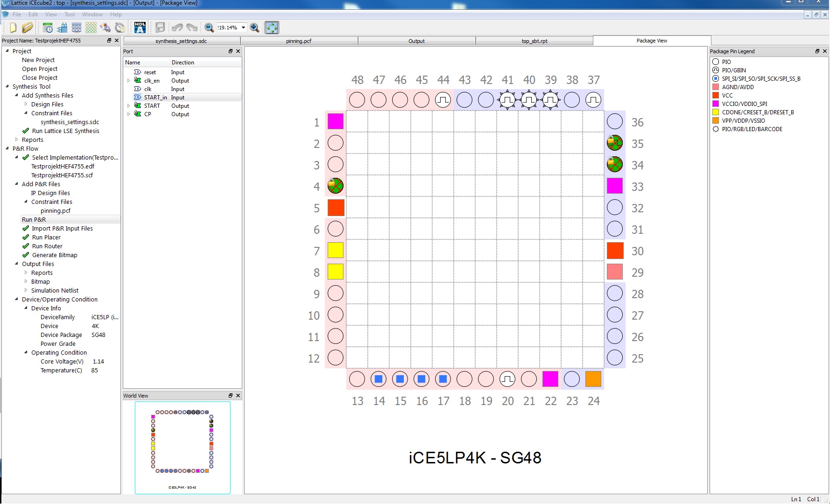Launch the Power Estimator toolbar icon
Screen dimensions: 830x504
(106, 28)
